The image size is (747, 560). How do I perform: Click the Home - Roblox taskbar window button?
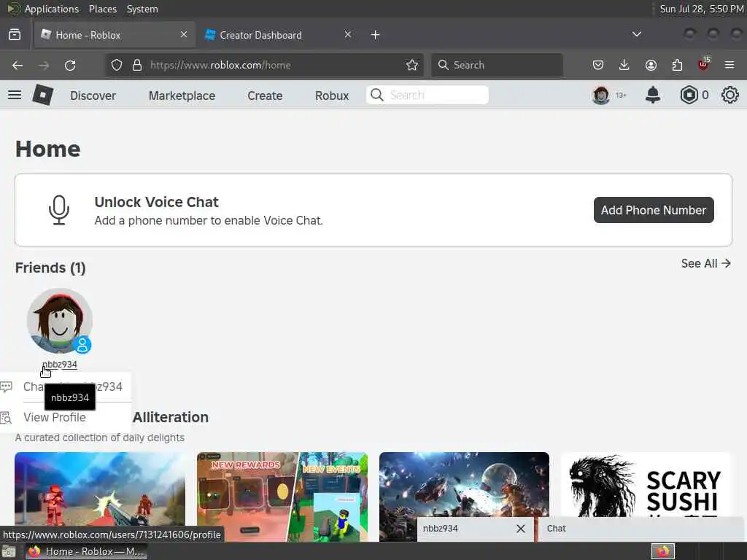pyautogui.click(x=86, y=552)
